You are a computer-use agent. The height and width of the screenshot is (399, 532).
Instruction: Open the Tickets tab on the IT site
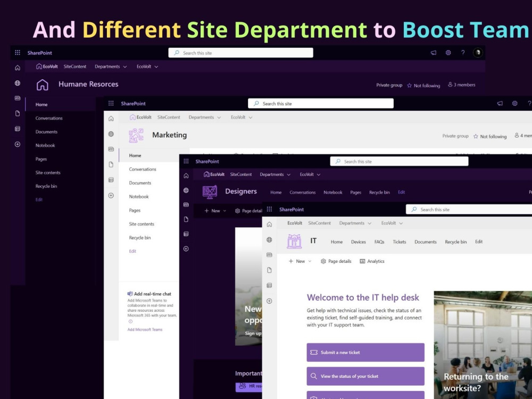click(400, 242)
